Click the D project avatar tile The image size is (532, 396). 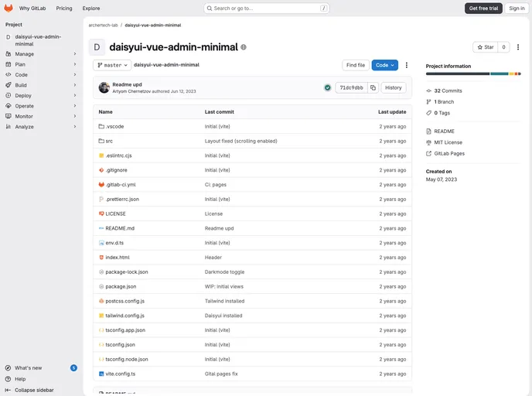click(97, 47)
